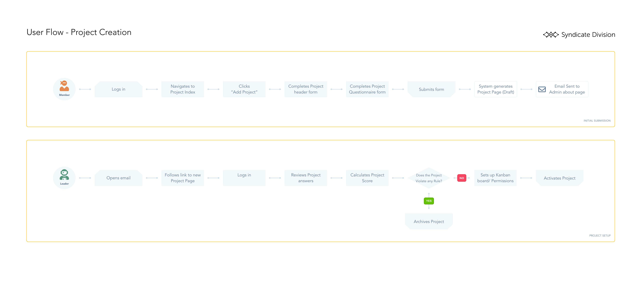Viewport: 644px width, 286px height.
Task: Click the 'Does the Project Violate any Rule?' diamond
Action: pyautogui.click(x=429, y=178)
